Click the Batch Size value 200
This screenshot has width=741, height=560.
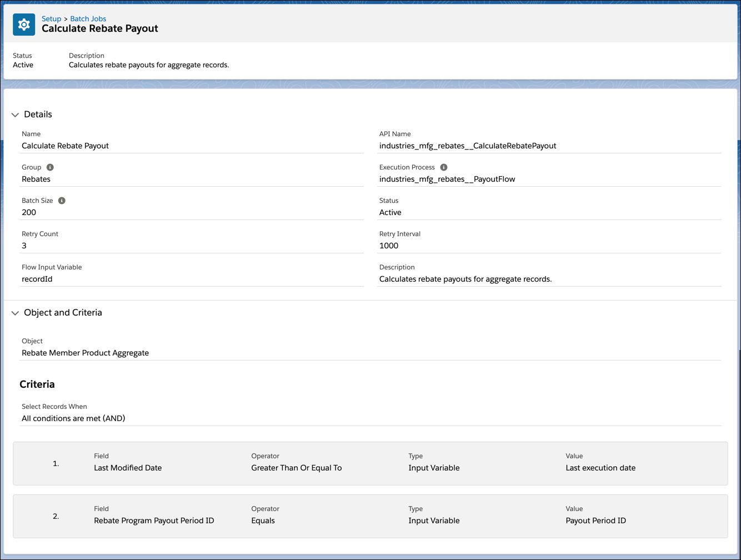[x=29, y=212]
